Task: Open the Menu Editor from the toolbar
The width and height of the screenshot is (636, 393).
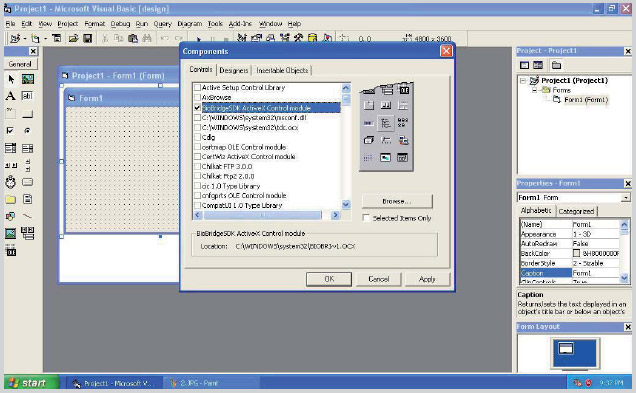Action: click(x=56, y=39)
